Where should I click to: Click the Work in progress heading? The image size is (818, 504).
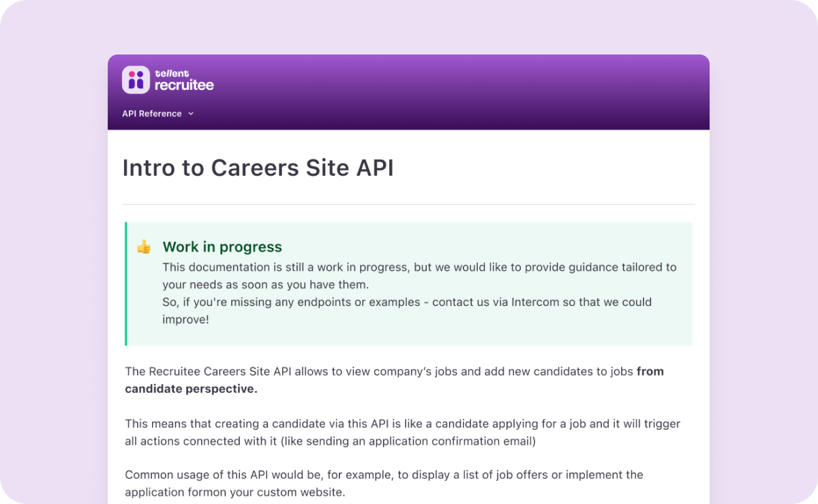coord(222,247)
